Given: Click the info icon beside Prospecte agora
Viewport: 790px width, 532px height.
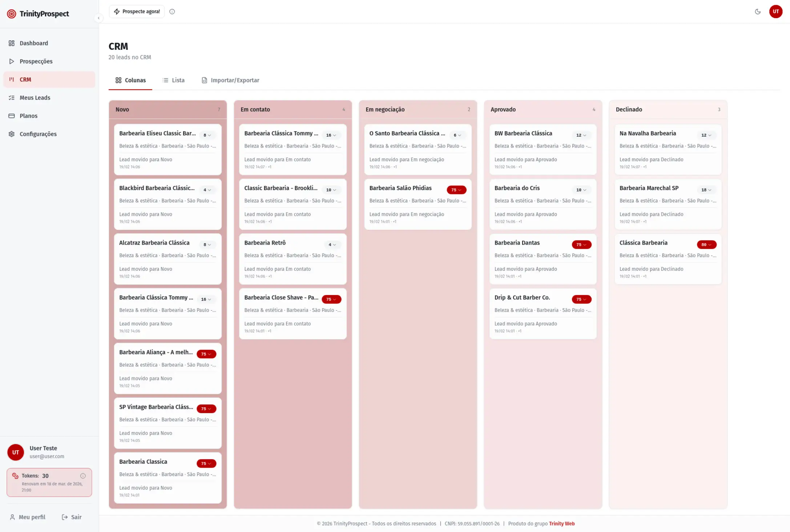Looking at the screenshot, I should click(x=172, y=12).
